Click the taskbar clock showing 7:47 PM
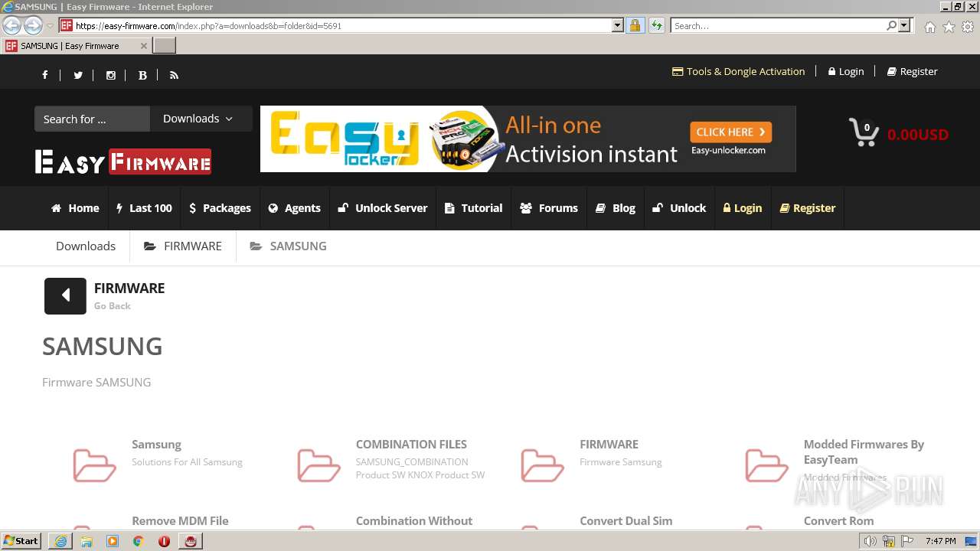Image resolution: width=980 pixels, height=551 pixels. coord(940,541)
